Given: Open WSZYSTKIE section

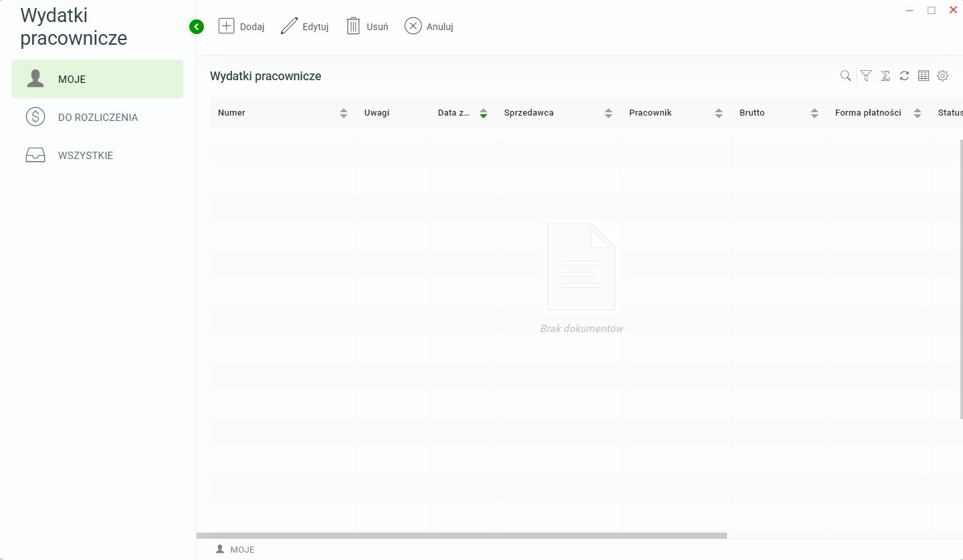Looking at the screenshot, I should (x=97, y=155).
